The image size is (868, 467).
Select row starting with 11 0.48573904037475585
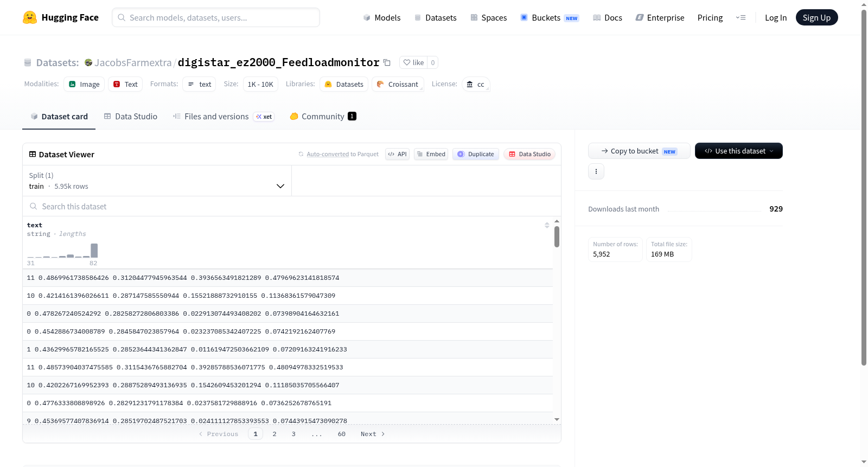pyautogui.click(x=288, y=367)
